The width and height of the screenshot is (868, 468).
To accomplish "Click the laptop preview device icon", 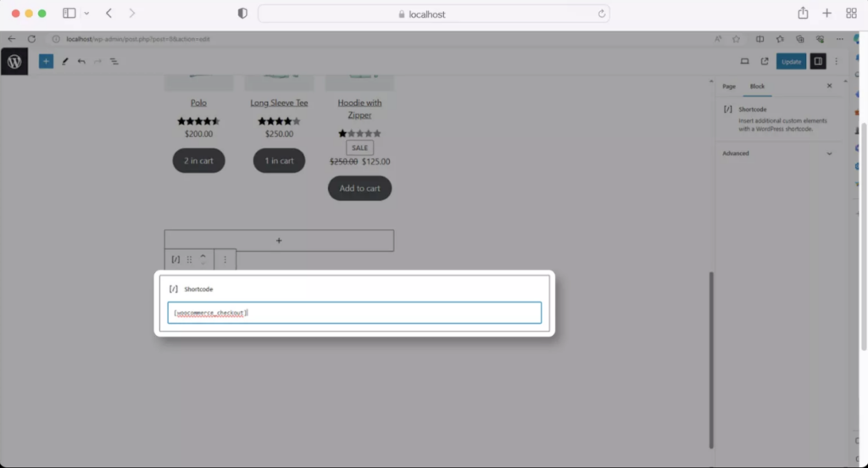I will pos(744,62).
